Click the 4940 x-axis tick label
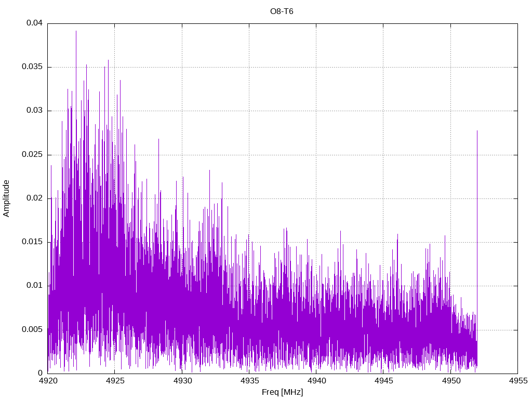The width and height of the screenshot is (532, 399). [x=316, y=381]
